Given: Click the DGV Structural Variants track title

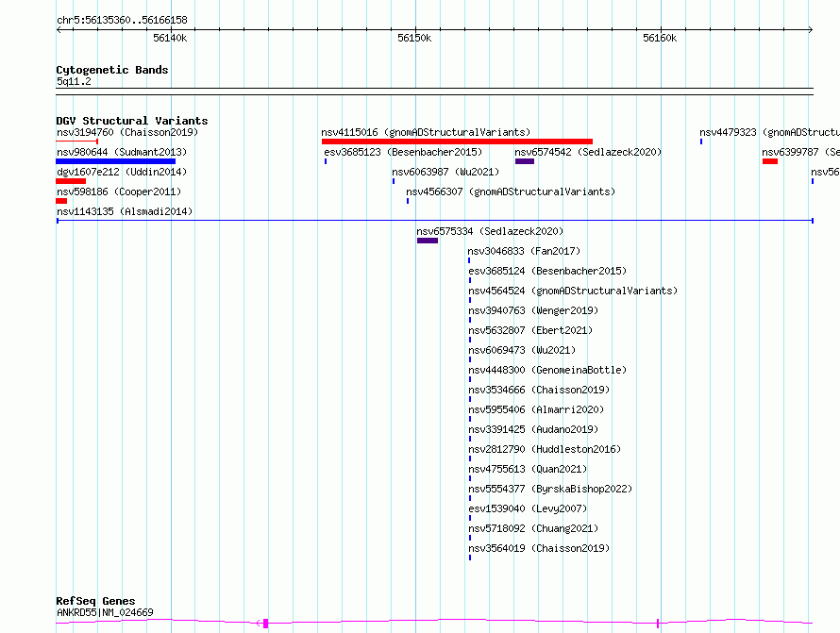Looking at the screenshot, I should [132, 121].
